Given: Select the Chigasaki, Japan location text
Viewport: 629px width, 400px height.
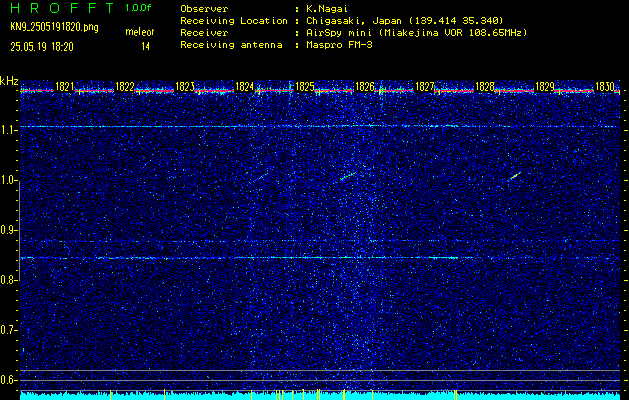Looking at the screenshot, I should pos(405,20).
